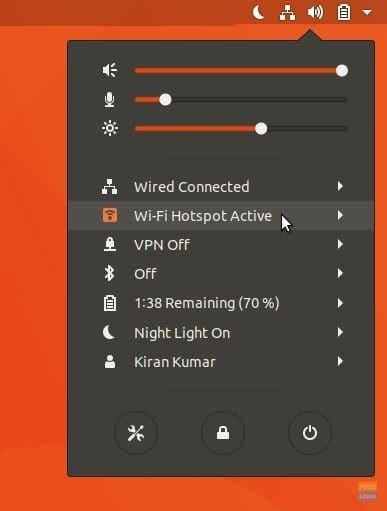The width and height of the screenshot is (387, 511).
Task: Click wired network icon in top bar
Action: coord(287,13)
